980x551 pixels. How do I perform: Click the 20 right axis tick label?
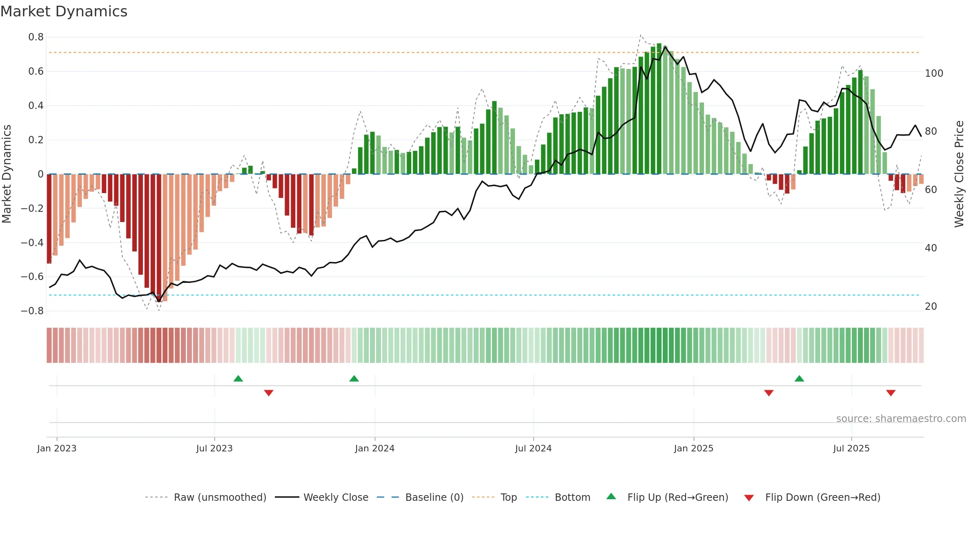931,307
